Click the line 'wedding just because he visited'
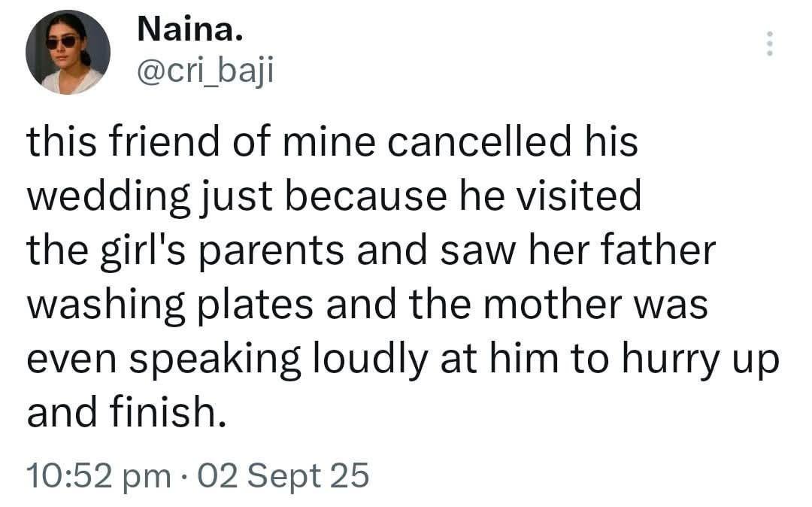Image resolution: width=812 pixels, height=507 pixels. 334,196
